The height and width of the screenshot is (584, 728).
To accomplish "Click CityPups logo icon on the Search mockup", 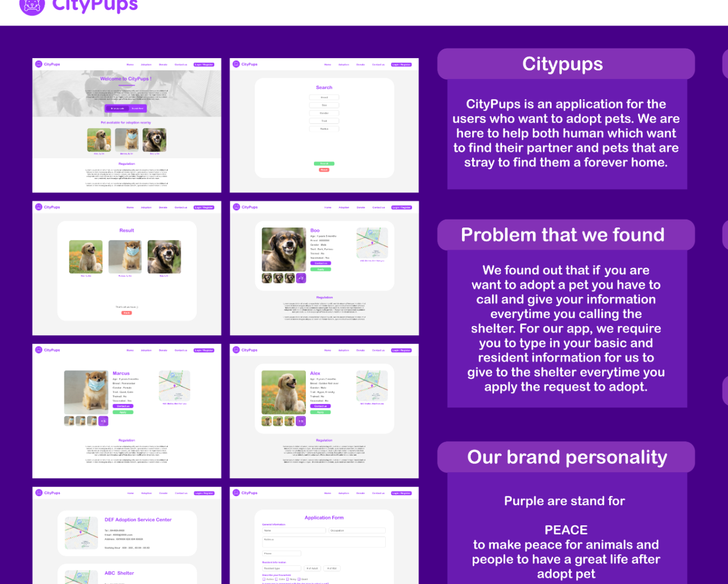I will click(x=236, y=64).
